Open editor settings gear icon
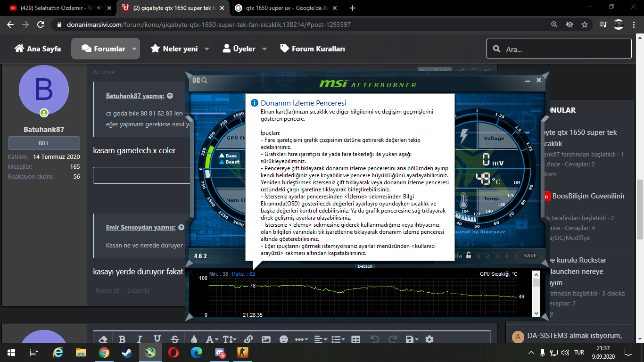Screen dimensions: 644x362 pos(429,339)
